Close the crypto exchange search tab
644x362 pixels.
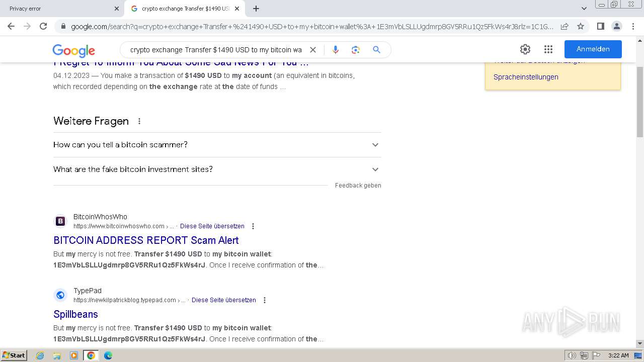(x=237, y=9)
